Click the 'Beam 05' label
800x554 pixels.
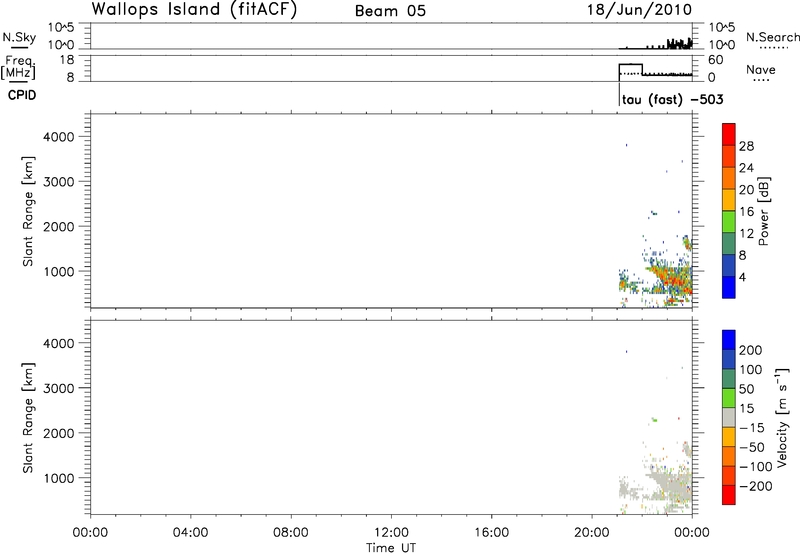(x=390, y=11)
